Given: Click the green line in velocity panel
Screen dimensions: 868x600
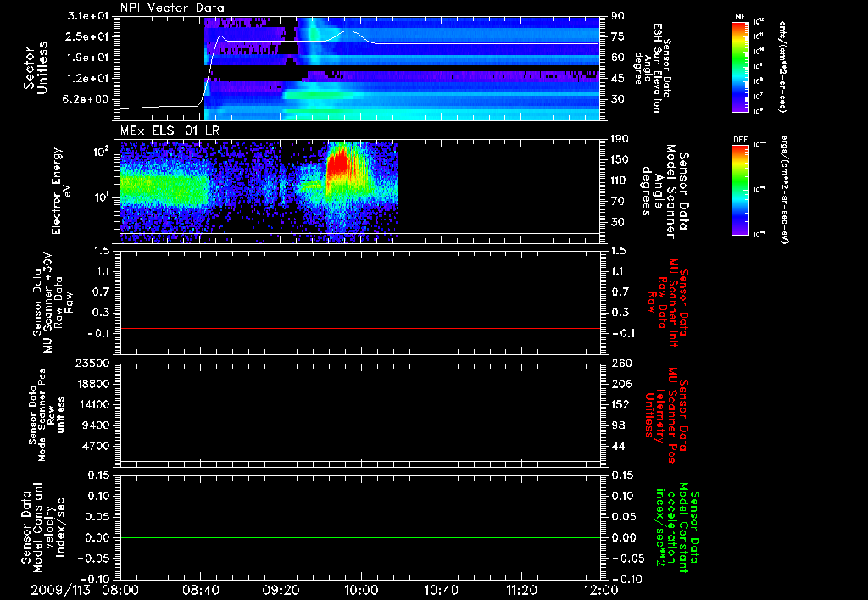Looking at the screenshot, I should tap(359, 537).
